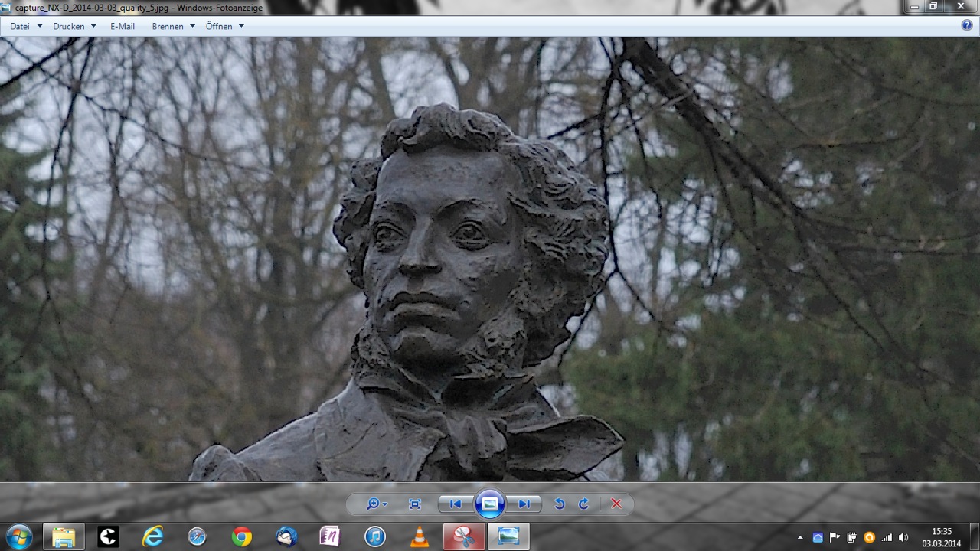Viewport: 980px width, 551px height.
Task: Switch to Snipping Tool on taskbar
Action: [464, 537]
